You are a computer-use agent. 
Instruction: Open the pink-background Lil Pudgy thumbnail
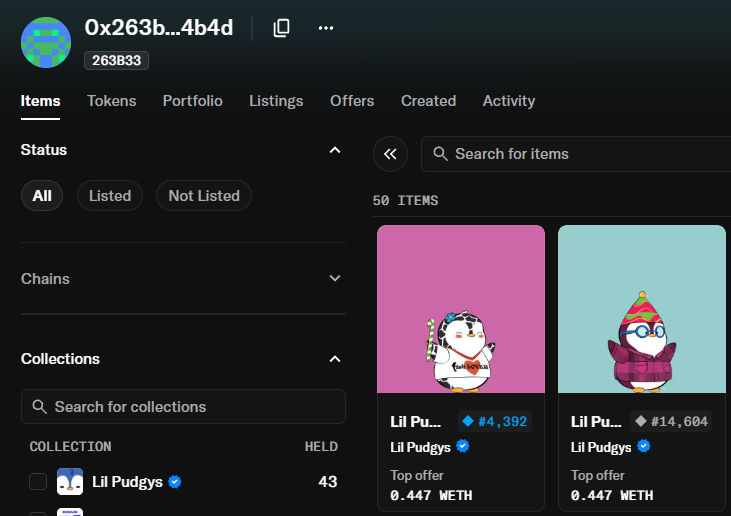pos(461,309)
